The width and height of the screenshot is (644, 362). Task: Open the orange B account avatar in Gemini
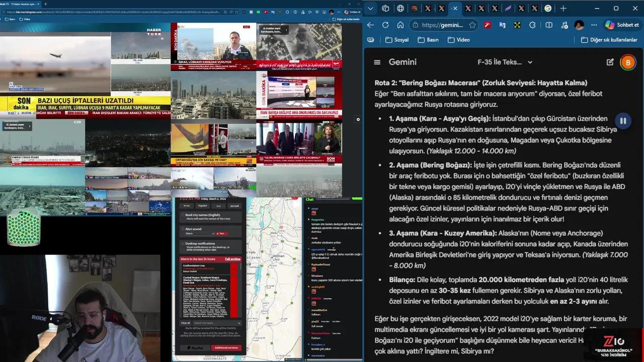pos(628,62)
